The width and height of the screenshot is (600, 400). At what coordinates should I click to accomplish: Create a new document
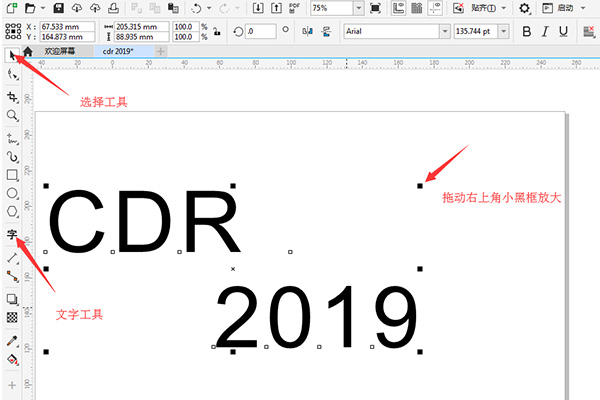click(x=12, y=8)
